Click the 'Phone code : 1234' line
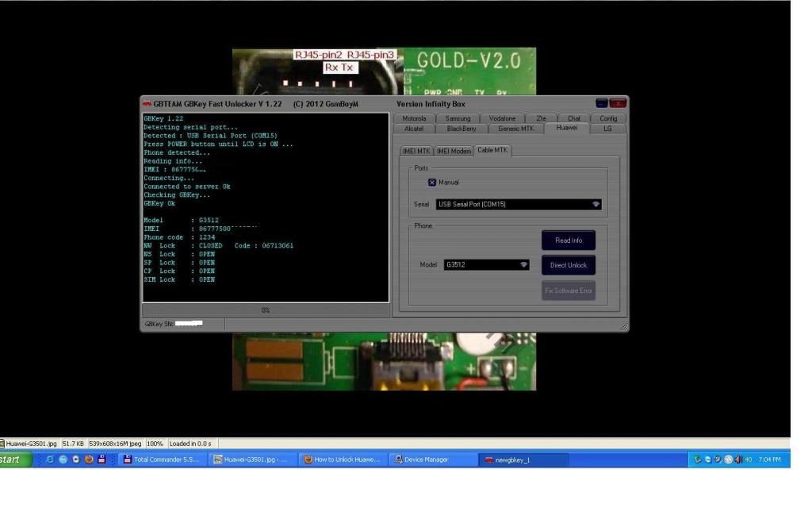The image size is (812, 508). 179,237
